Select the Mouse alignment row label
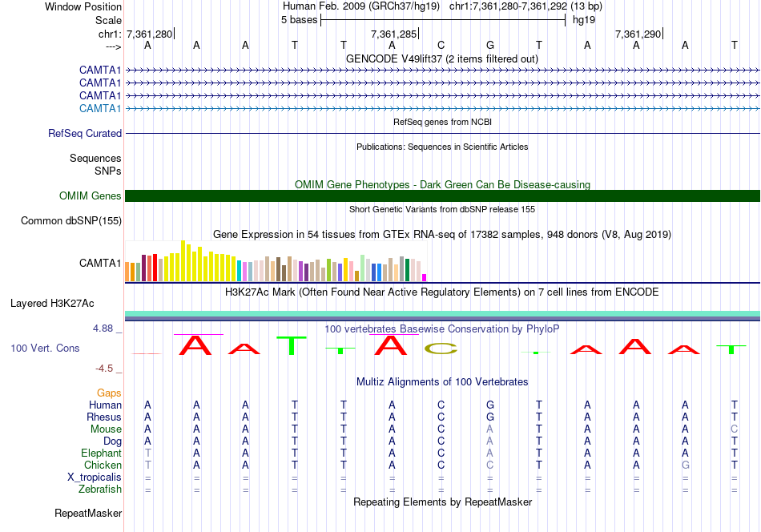 106,429
